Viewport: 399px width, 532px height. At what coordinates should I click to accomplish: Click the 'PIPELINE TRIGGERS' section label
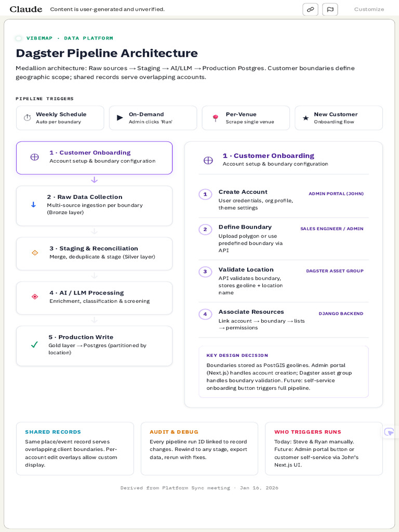(45, 99)
